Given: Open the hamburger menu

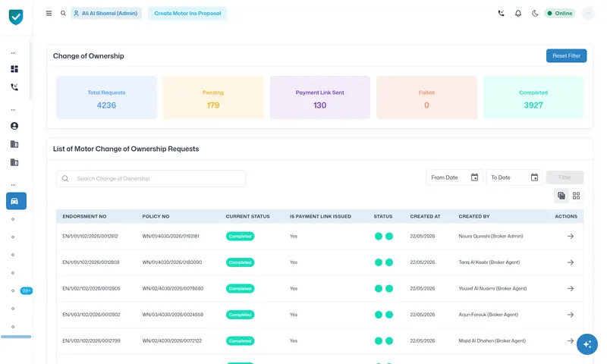Looking at the screenshot, I should 49,13.
